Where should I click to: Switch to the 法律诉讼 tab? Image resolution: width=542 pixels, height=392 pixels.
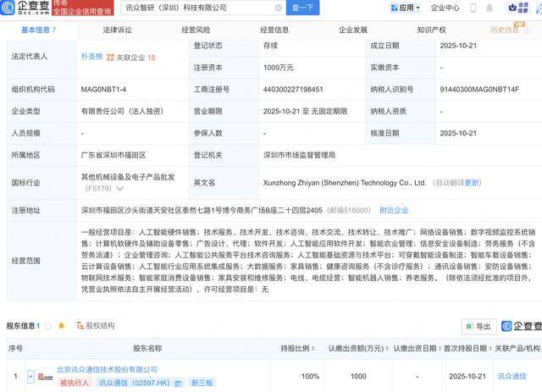click(x=117, y=29)
